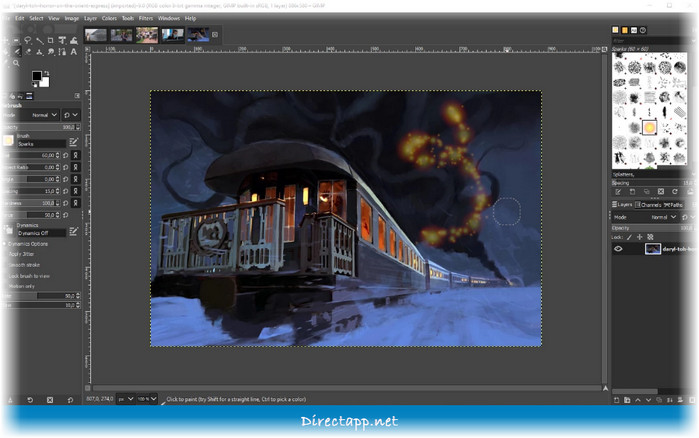Image resolution: width=699 pixels, height=438 pixels.
Task: Restore a tool preset at the bottom
Action: pos(30,400)
